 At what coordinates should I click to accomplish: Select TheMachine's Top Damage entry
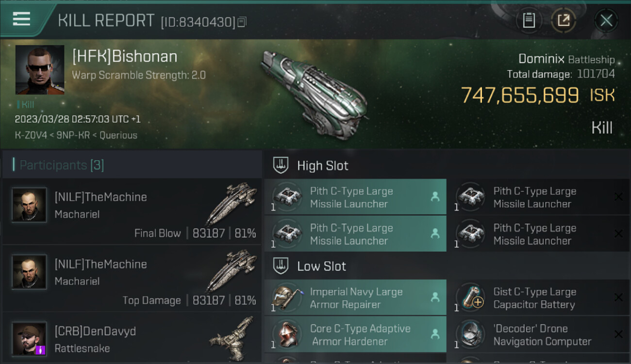click(132, 278)
